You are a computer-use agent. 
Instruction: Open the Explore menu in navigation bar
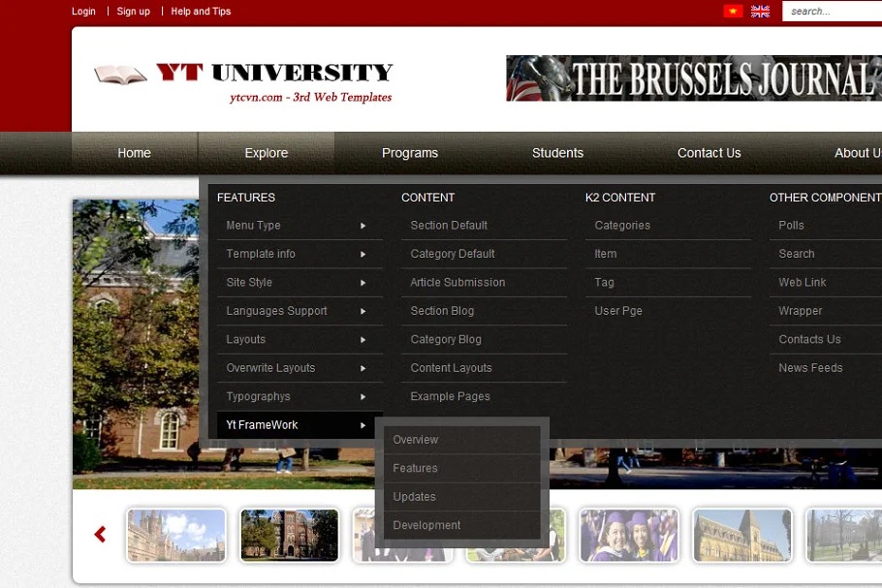[266, 153]
